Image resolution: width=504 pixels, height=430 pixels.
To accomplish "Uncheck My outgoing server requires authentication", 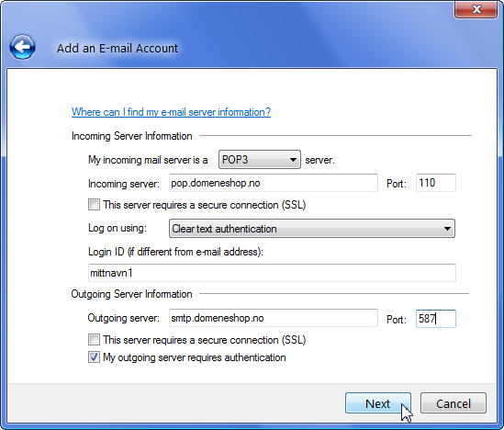I will 94,357.
